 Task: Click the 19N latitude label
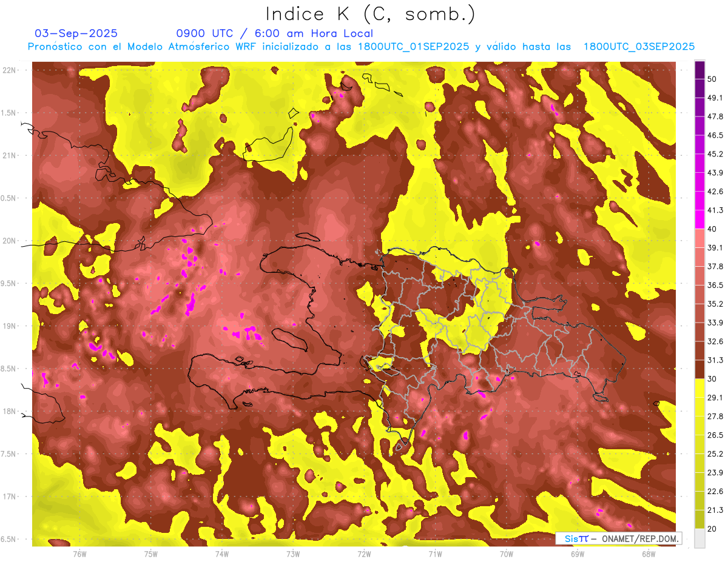[10, 326]
